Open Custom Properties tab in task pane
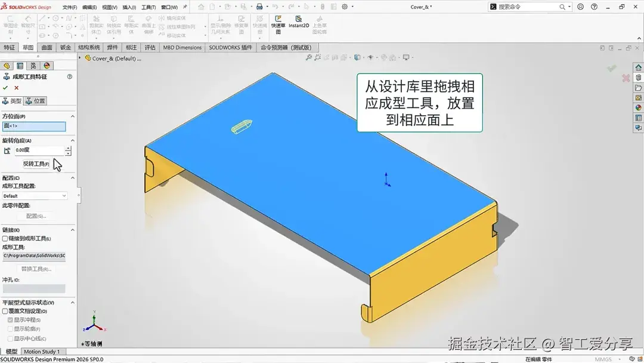Viewport: 644px width, 363px height. coord(638,118)
